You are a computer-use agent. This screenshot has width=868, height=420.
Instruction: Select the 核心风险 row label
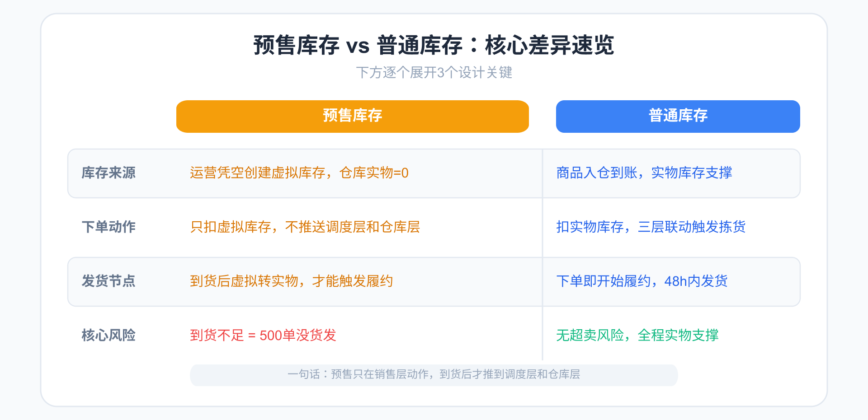coord(108,335)
